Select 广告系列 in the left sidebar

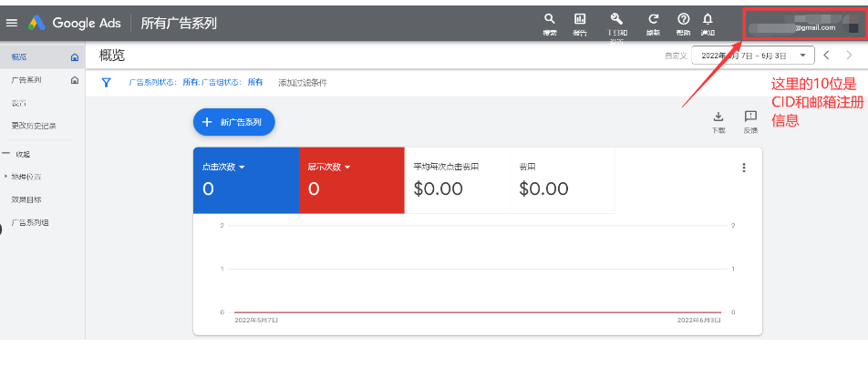(26, 80)
